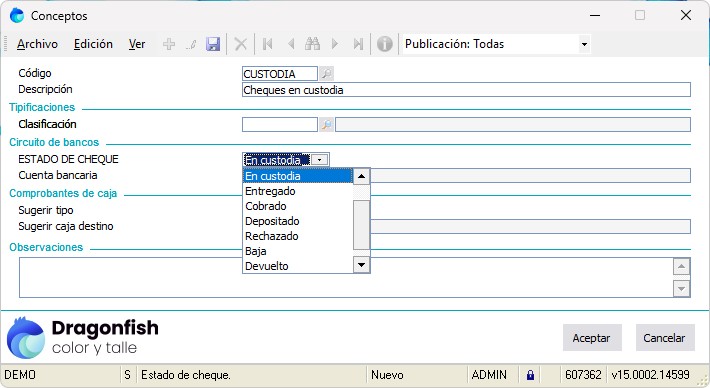
Task: Click the 'Estado de cheque.' status text
Action: [x=186, y=375]
